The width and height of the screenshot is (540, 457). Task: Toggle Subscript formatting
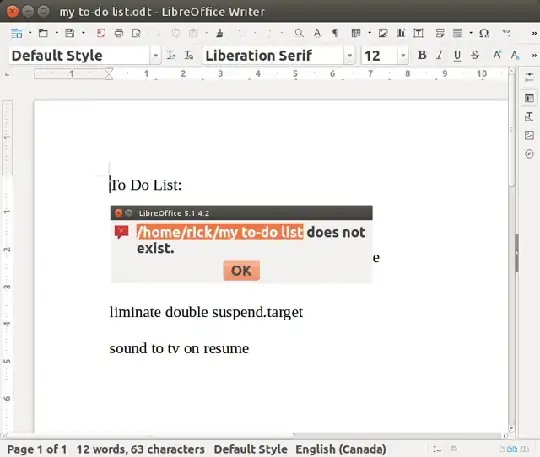click(x=515, y=55)
